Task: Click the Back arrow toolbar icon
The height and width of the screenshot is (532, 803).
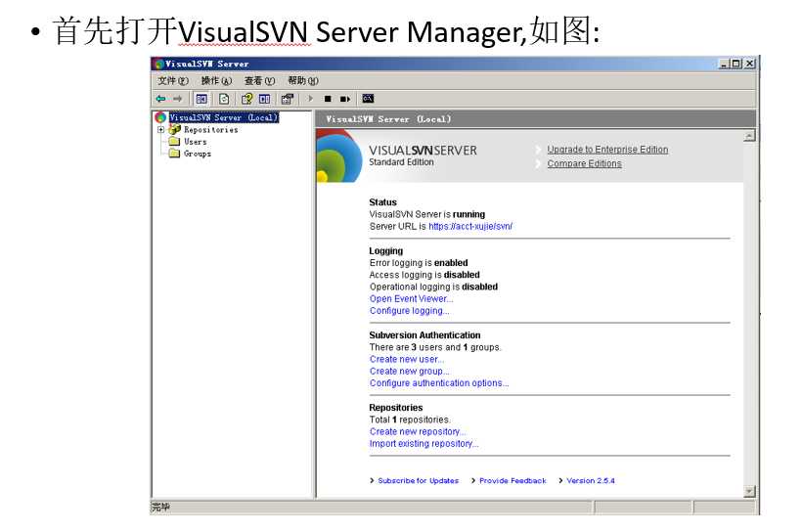Action: 160,99
